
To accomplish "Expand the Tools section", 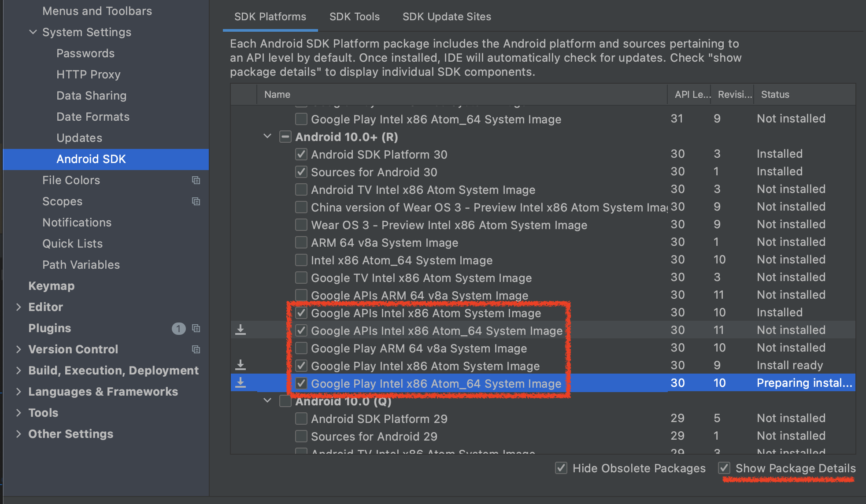I will click(19, 413).
